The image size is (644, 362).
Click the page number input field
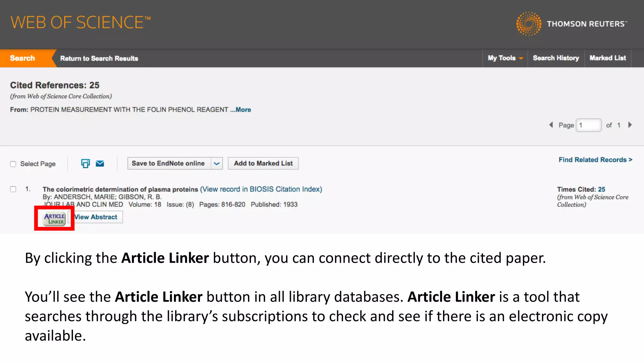pos(589,125)
